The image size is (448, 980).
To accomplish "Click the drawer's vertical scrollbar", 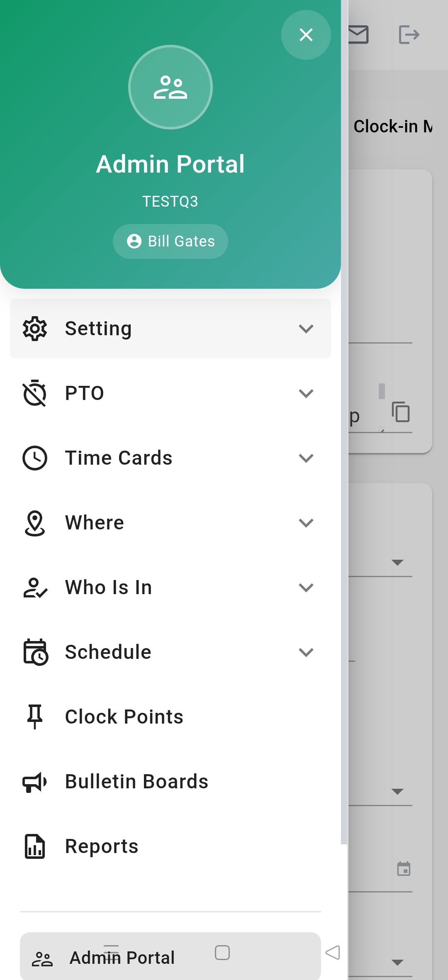I will point(344,415).
